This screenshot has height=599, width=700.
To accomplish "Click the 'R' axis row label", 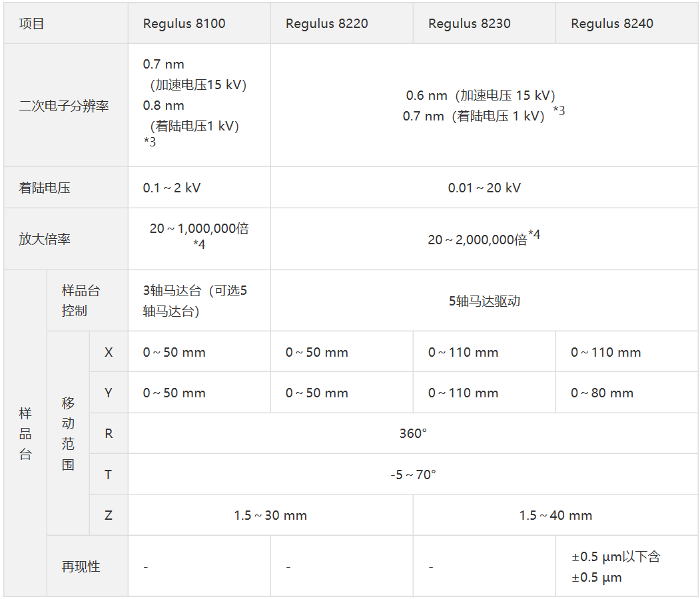I will 109,433.
